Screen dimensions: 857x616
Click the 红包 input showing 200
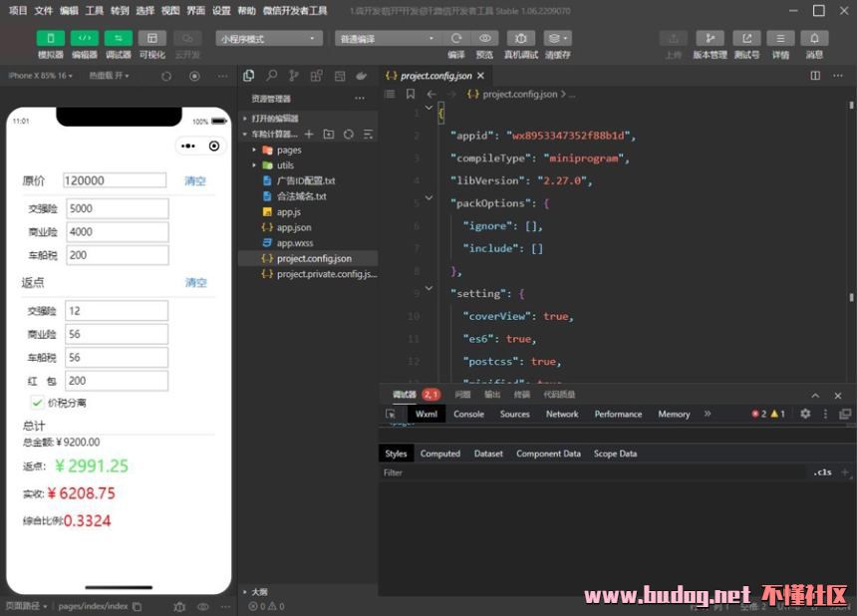[x=117, y=381]
